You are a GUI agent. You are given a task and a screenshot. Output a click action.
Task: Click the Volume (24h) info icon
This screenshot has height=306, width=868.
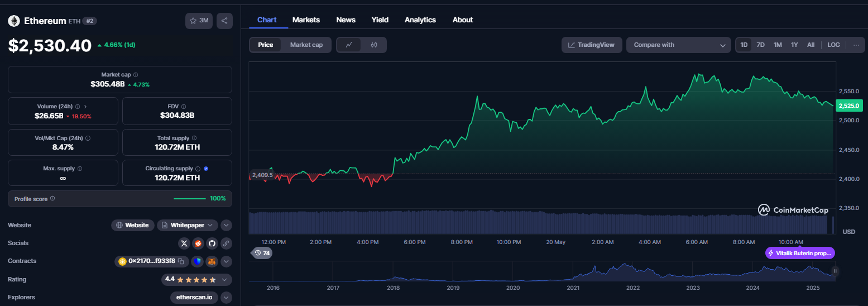click(x=78, y=106)
